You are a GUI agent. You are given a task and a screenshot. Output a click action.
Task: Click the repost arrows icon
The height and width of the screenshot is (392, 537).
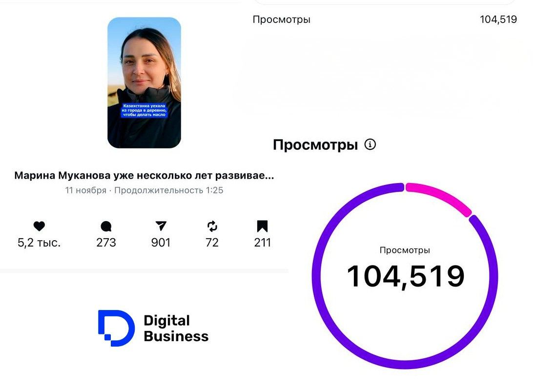212,226
